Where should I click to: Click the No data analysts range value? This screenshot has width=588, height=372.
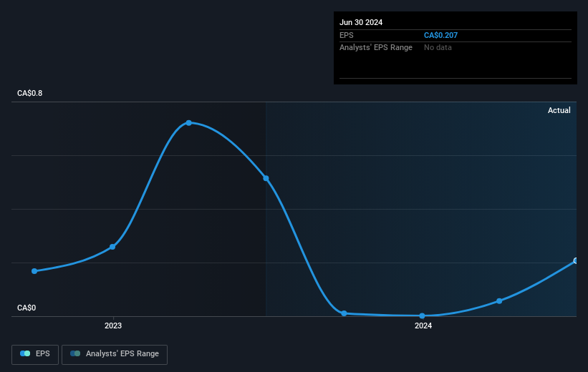(438, 48)
